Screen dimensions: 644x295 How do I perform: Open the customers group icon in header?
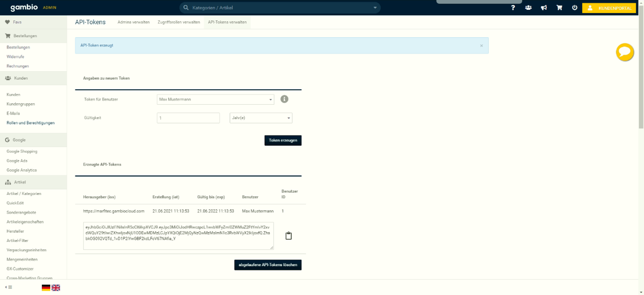(x=528, y=7)
